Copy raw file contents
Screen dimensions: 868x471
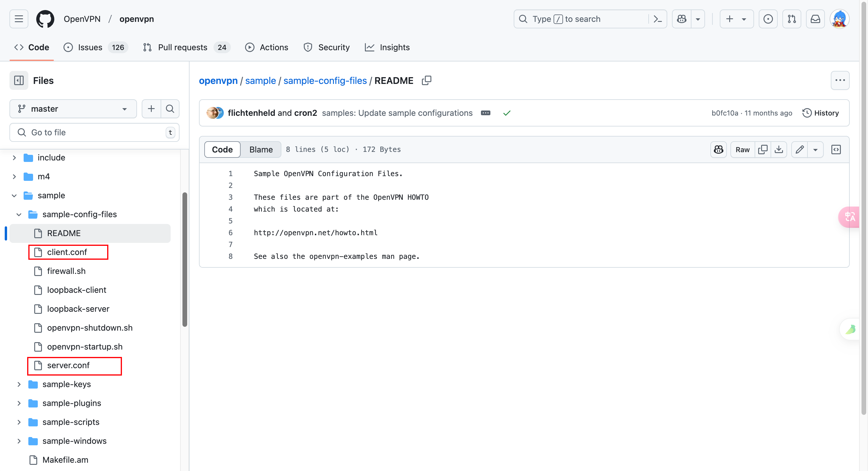coord(763,149)
